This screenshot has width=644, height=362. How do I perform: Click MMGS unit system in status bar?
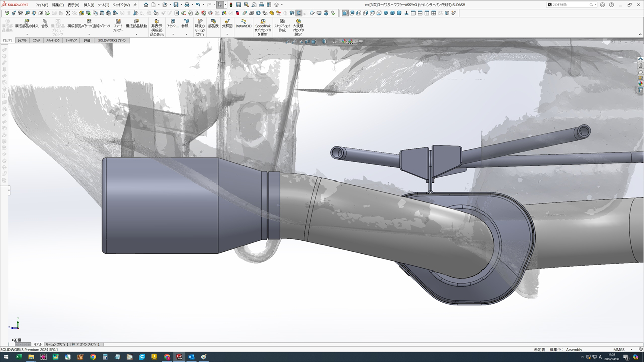coord(619,350)
